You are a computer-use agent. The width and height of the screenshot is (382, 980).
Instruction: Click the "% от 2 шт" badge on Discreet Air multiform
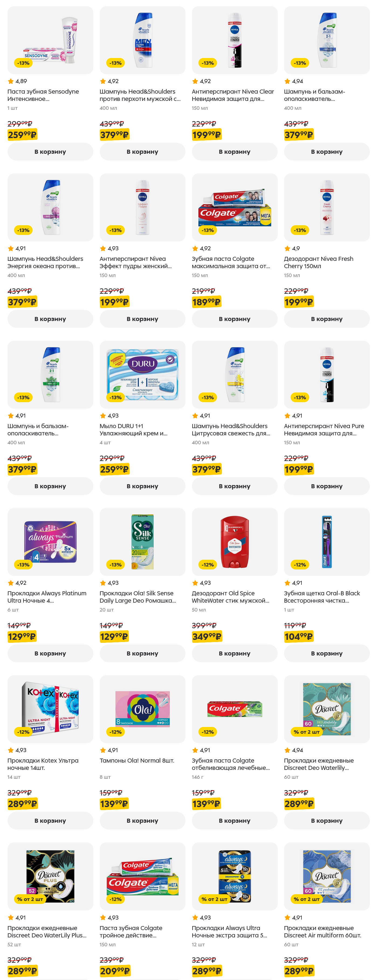pyautogui.click(x=307, y=899)
